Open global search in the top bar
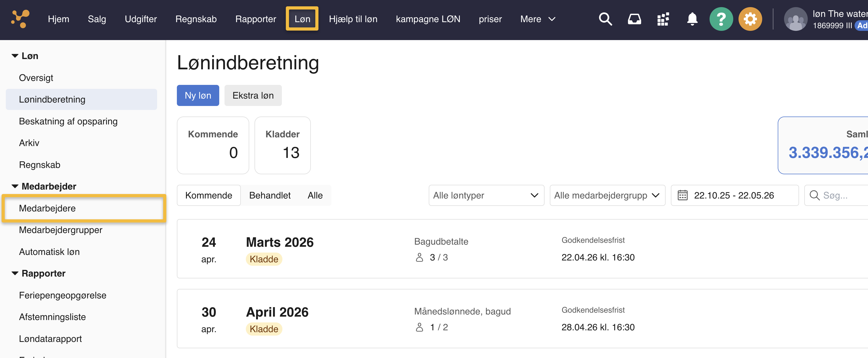This screenshot has width=868, height=358. pyautogui.click(x=605, y=19)
